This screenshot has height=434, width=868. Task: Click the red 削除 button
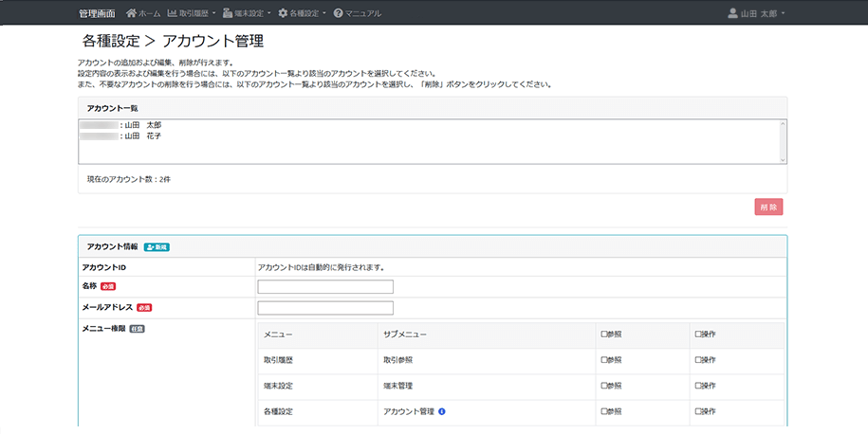coord(768,207)
